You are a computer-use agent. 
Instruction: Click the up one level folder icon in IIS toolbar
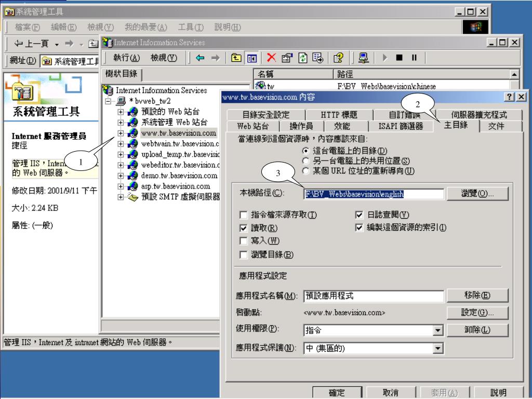pos(236,58)
